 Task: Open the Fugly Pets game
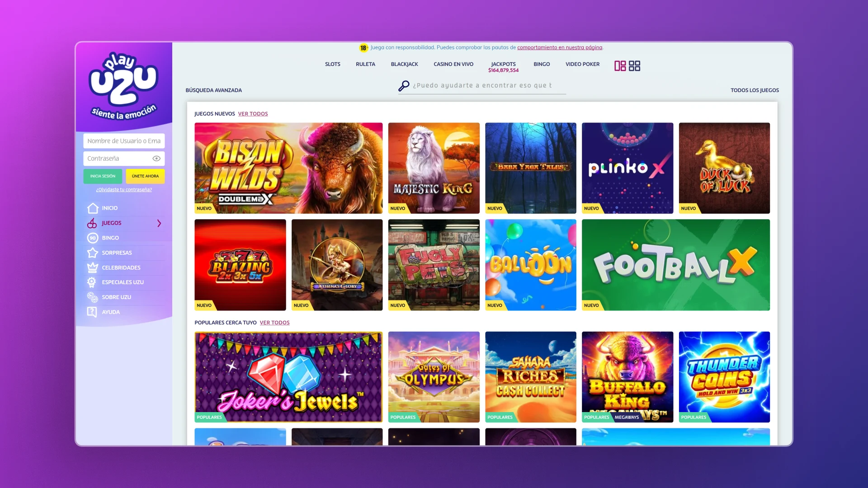[434, 265]
